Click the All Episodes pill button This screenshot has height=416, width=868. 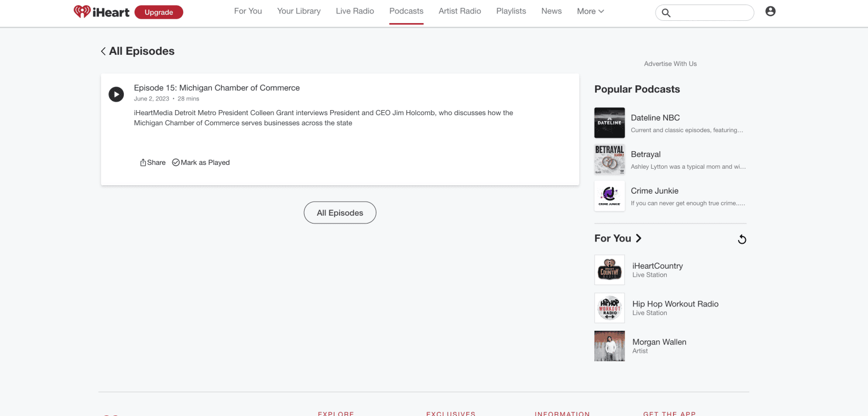340,213
